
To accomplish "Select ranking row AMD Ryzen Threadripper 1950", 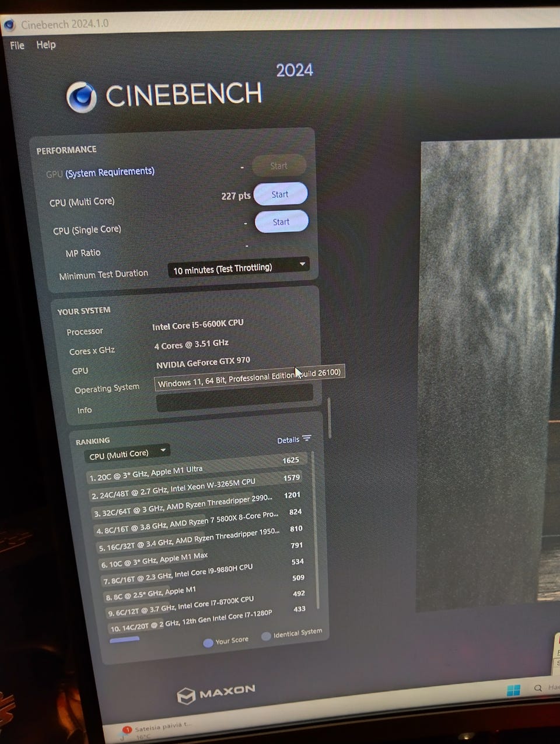I will (202, 537).
